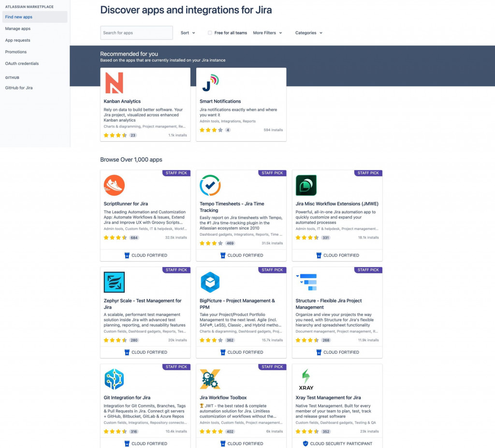This screenshot has width=495, height=448.
Task: Click 32.5k installs text on ScriptRunner
Action: (x=176, y=238)
